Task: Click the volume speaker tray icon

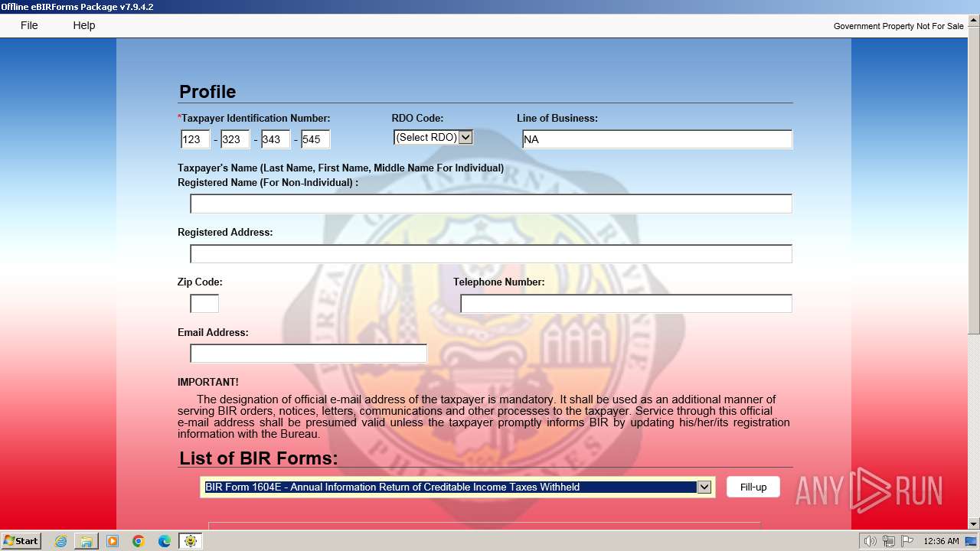Action: [871, 541]
